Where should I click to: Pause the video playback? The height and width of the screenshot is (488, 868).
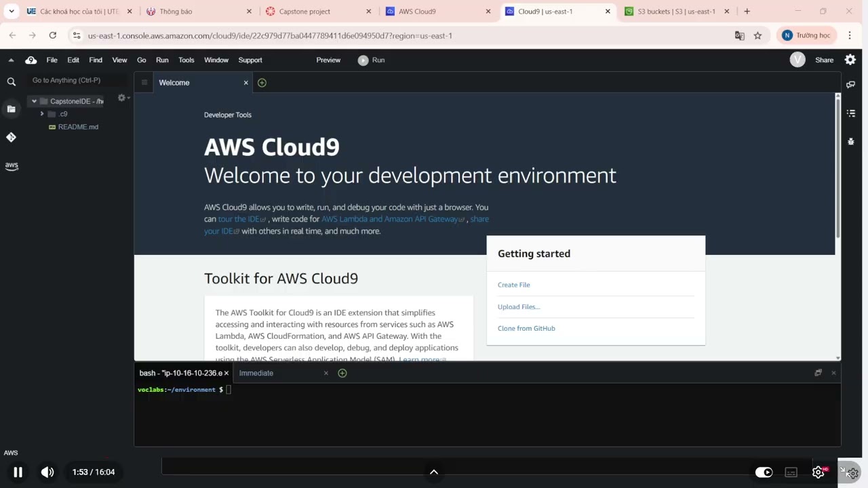18,472
